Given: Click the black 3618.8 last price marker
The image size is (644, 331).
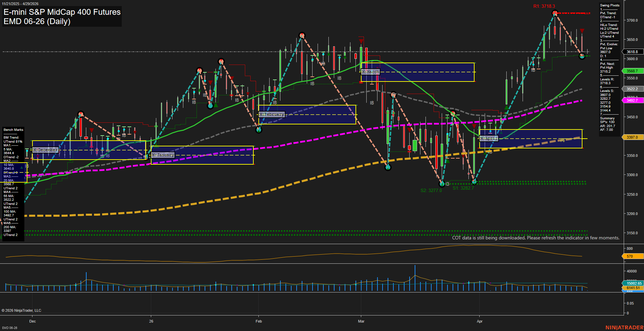Looking at the screenshot, I should (632, 52).
